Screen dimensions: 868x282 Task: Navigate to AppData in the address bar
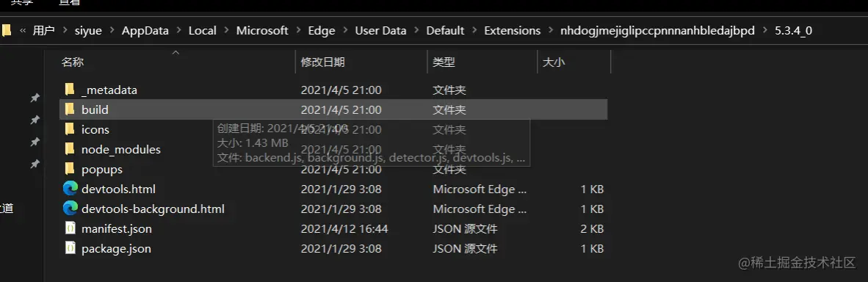(145, 30)
